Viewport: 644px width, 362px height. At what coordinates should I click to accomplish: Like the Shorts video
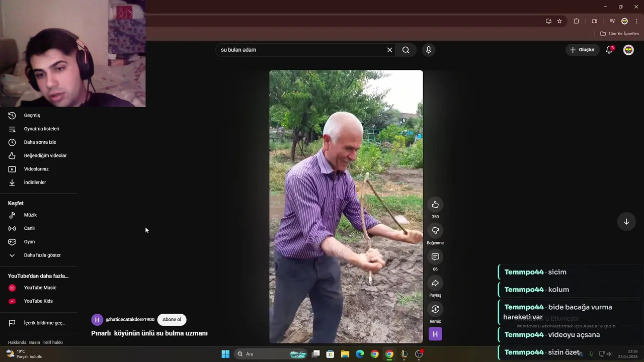coord(435,205)
